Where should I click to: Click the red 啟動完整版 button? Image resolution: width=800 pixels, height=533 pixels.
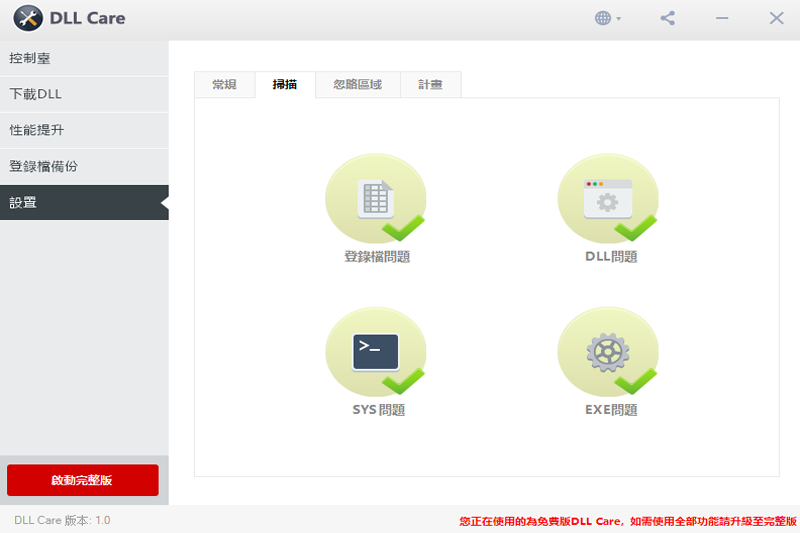tap(83, 480)
